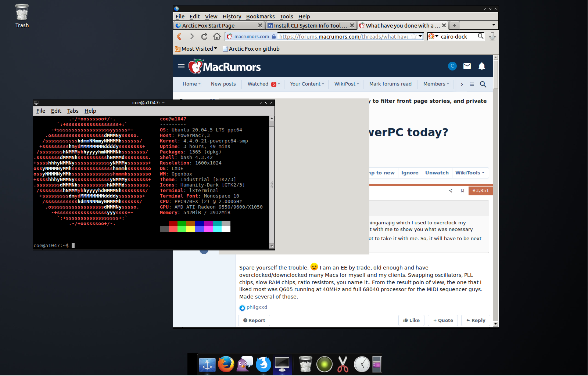Open the user avatar 'C' account menu
588x376 pixels.
click(452, 66)
